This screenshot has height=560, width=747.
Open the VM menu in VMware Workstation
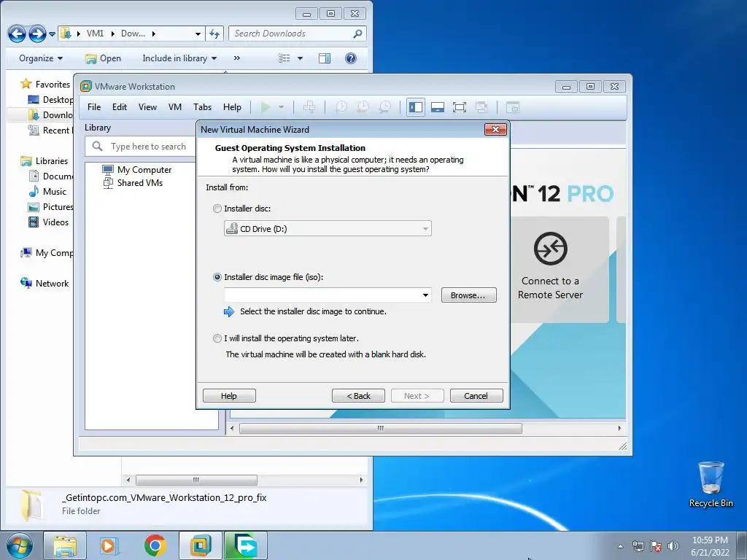click(175, 107)
